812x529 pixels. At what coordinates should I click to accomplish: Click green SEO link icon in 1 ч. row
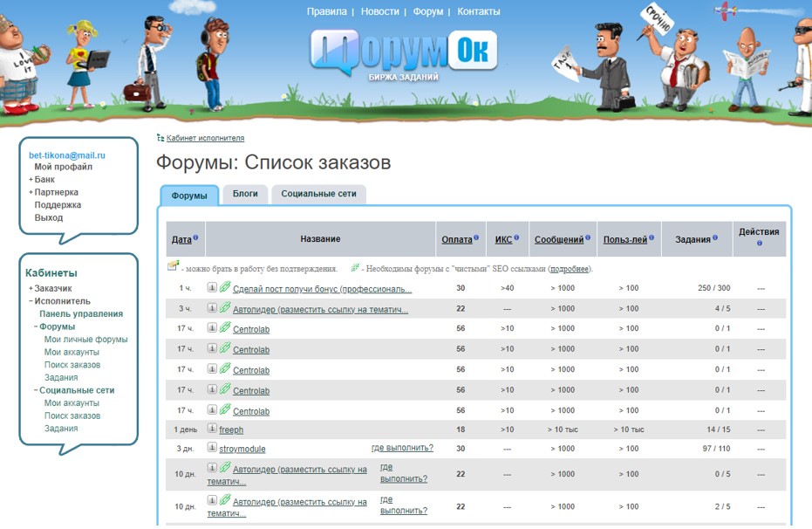pyautogui.click(x=225, y=286)
